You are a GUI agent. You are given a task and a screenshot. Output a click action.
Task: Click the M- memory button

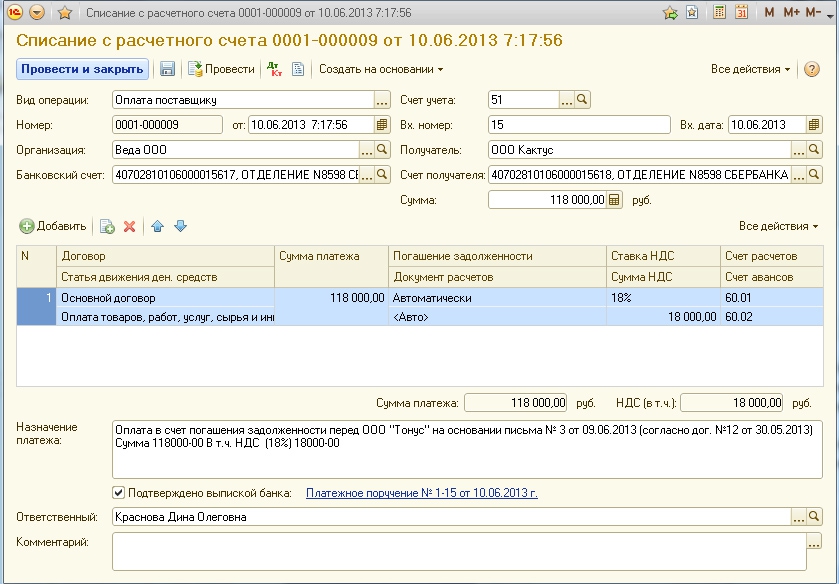pos(813,12)
